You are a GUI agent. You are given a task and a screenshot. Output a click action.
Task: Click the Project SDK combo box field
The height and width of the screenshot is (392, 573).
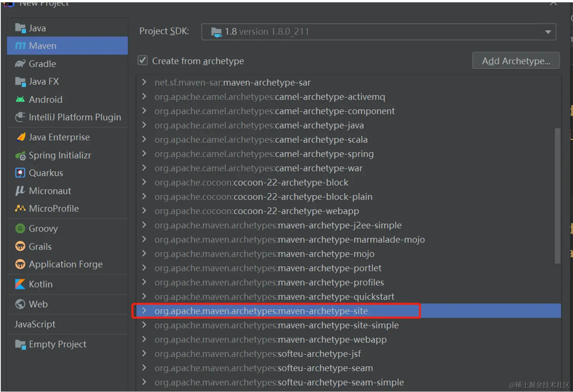coord(379,32)
